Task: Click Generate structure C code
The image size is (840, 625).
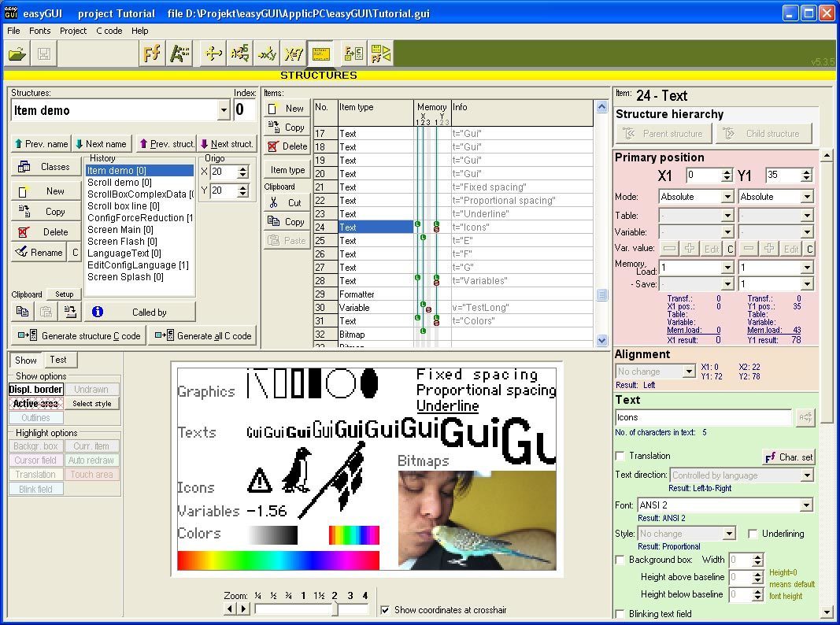Action: pos(80,336)
